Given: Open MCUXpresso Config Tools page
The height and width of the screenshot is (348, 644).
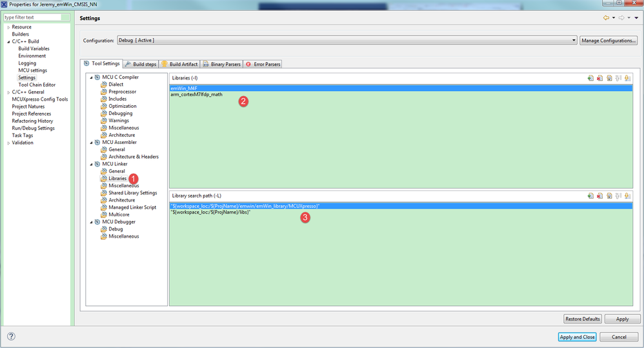Looking at the screenshot, I should coord(40,99).
